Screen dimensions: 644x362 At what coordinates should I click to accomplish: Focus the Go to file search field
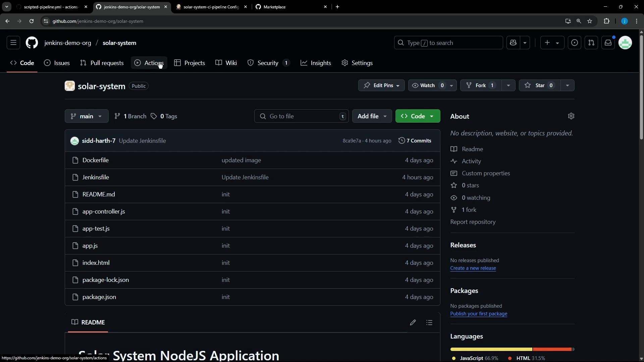click(x=302, y=116)
